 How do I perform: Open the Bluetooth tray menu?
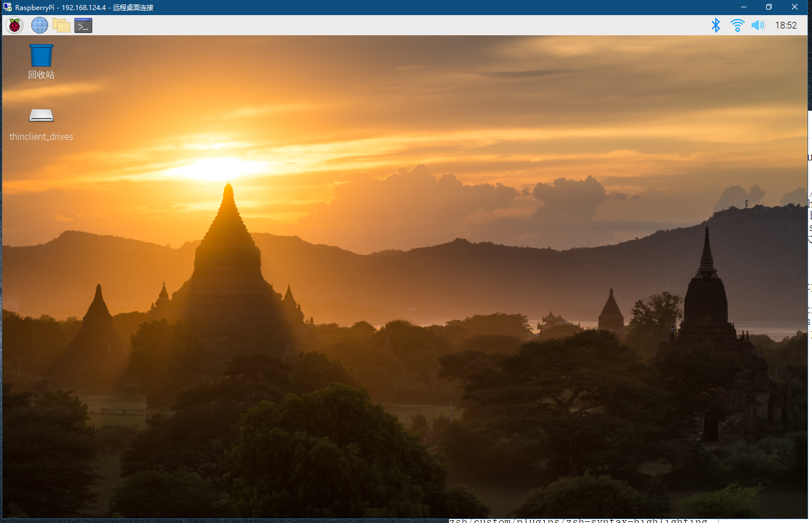pos(715,25)
